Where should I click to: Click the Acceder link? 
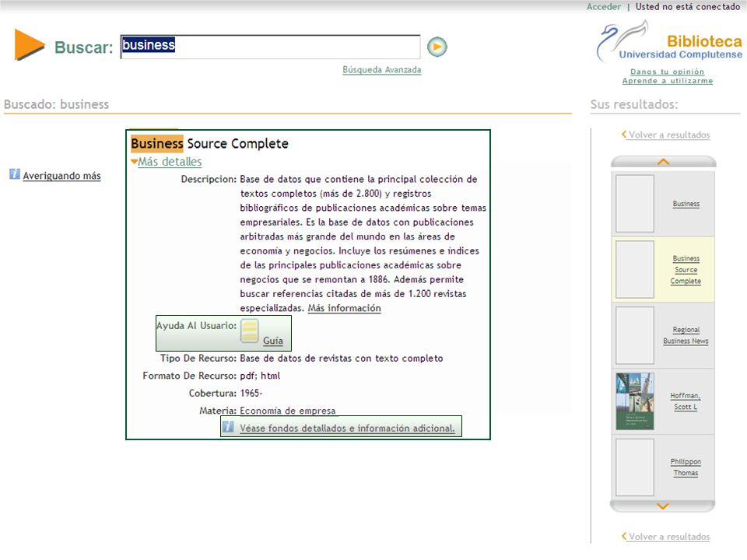tap(604, 7)
